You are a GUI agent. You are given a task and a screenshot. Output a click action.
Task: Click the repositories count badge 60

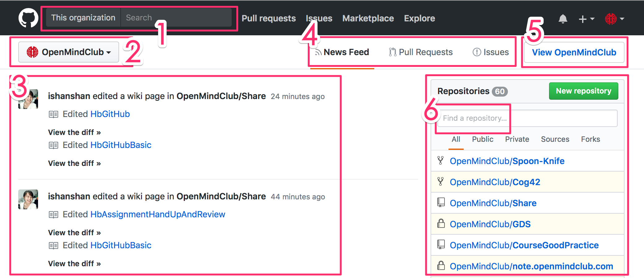point(500,92)
